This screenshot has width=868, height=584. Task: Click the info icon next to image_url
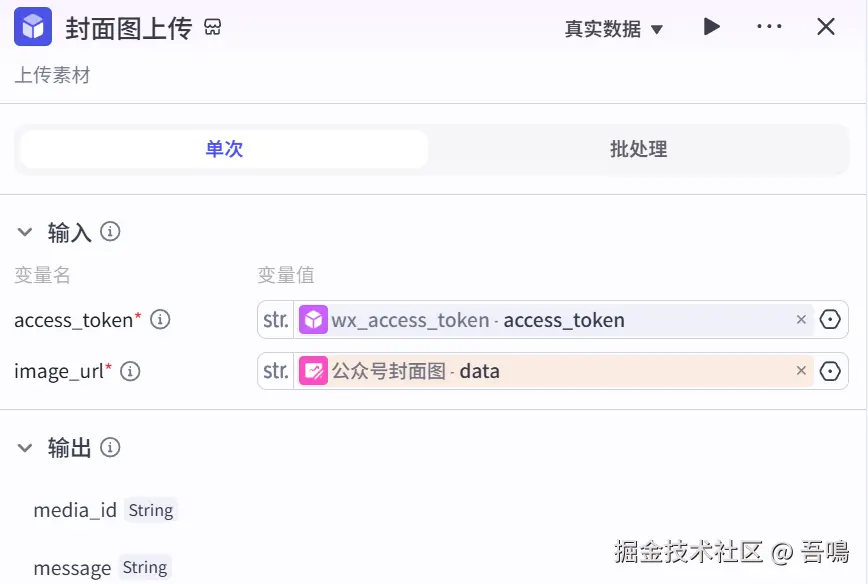click(130, 371)
